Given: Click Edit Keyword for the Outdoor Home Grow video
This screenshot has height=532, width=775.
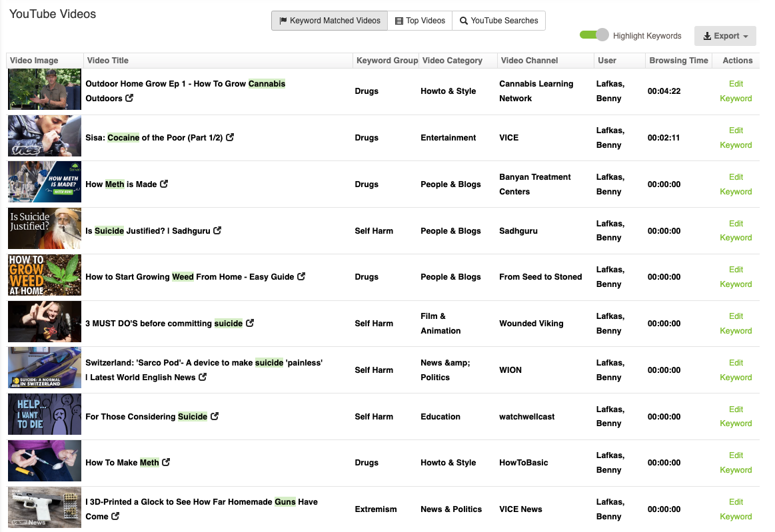Looking at the screenshot, I should coord(736,91).
